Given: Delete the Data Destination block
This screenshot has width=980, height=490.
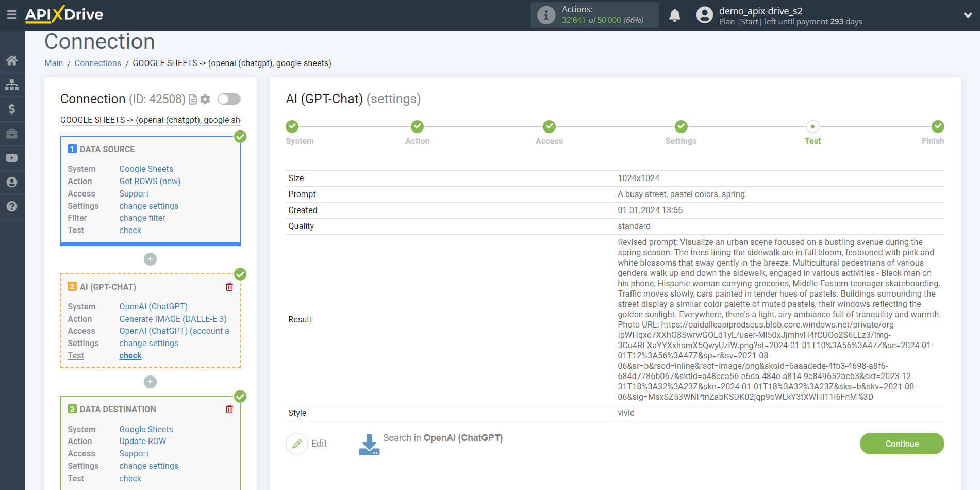Looking at the screenshot, I should pos(229,409).
